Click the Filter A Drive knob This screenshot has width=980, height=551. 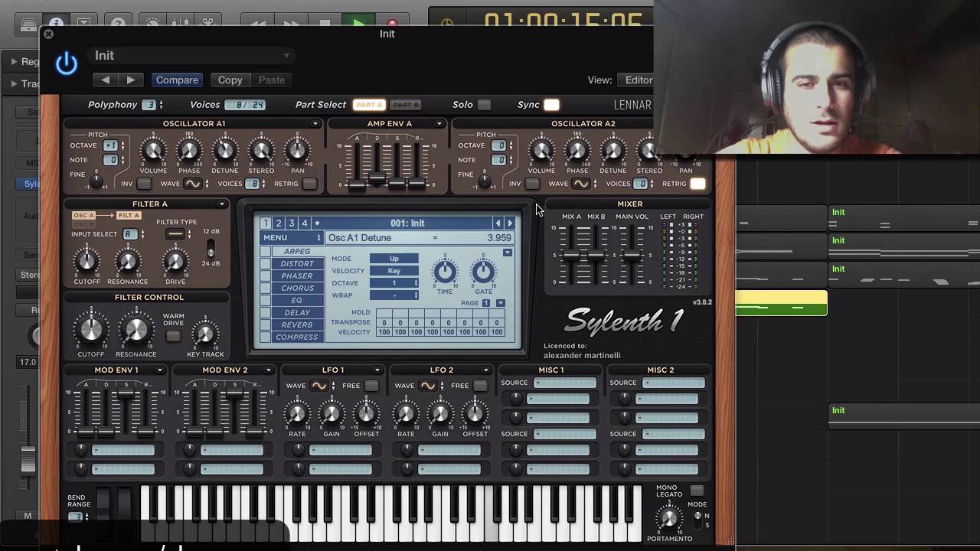pos(175,262)
